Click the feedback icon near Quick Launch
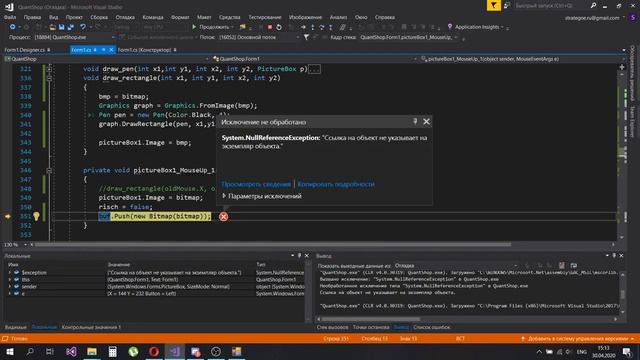The image size is (640, 360). click(x=507, y=6)
